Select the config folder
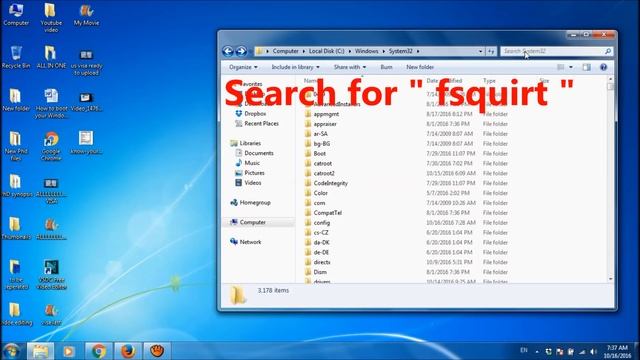Screen dimensions: 640x360 click(322, 222)
